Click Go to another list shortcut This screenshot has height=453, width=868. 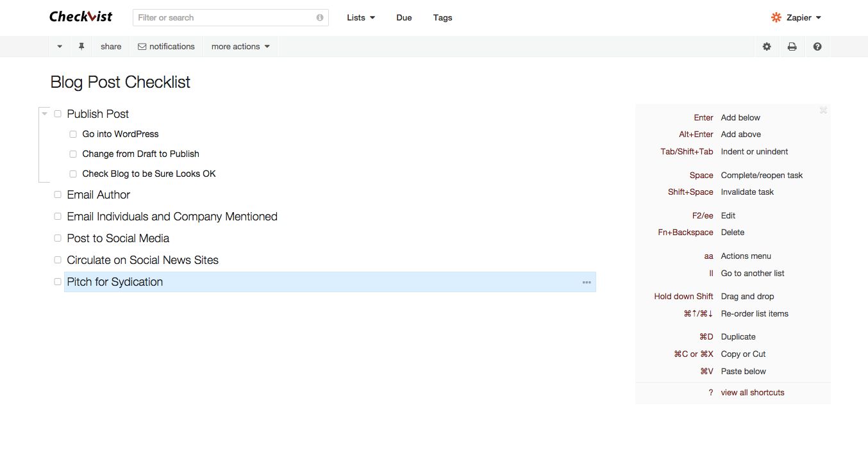click(753, 274)
